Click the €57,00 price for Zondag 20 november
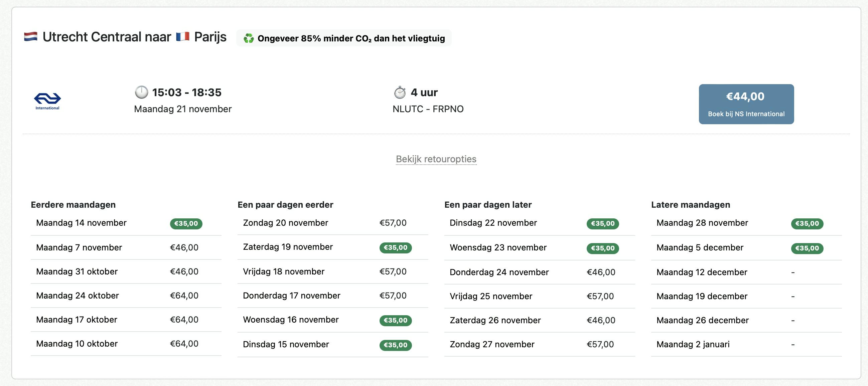The image size is (868, 386). point(393,223)
